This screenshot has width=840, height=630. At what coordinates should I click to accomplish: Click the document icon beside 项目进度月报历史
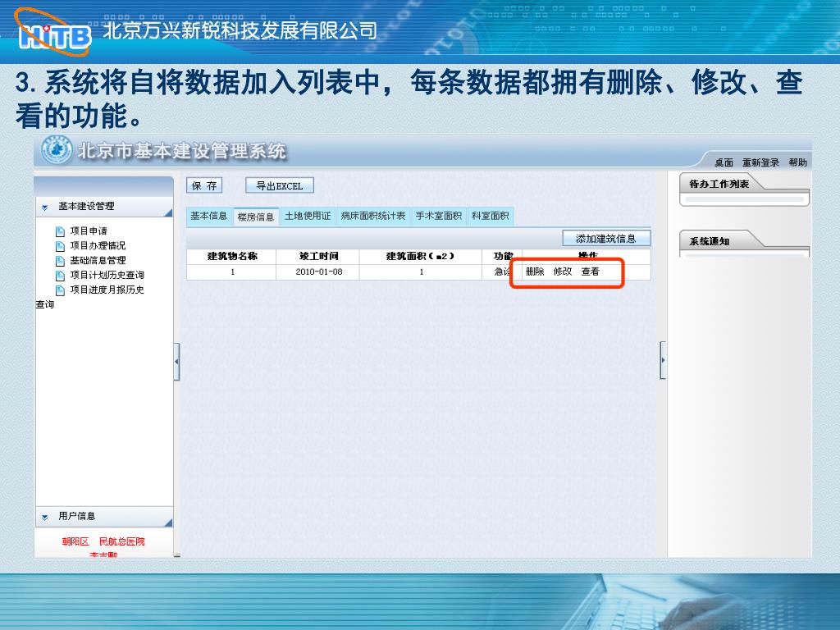pos(61,290)
